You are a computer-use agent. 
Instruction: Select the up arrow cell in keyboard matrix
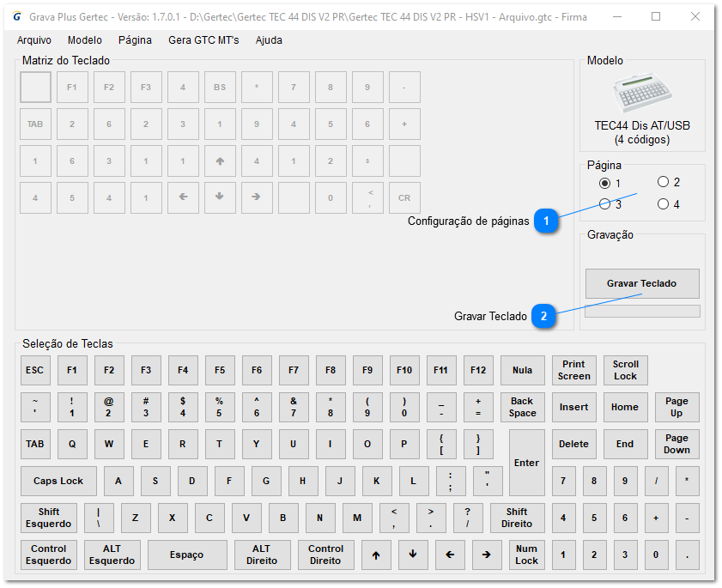click(x=220, y=161)
